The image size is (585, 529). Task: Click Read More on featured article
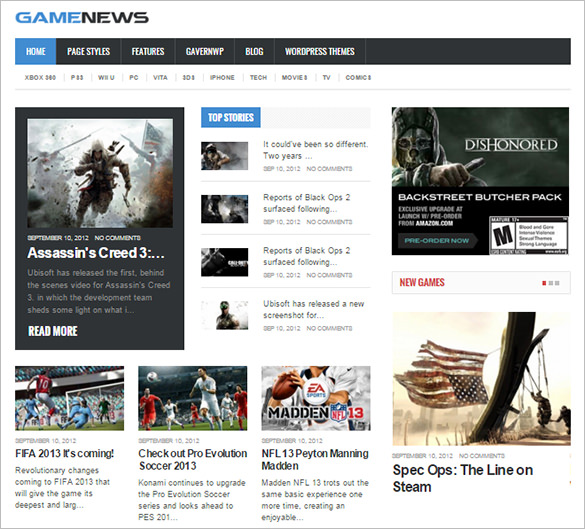click(x=53, y=331)
